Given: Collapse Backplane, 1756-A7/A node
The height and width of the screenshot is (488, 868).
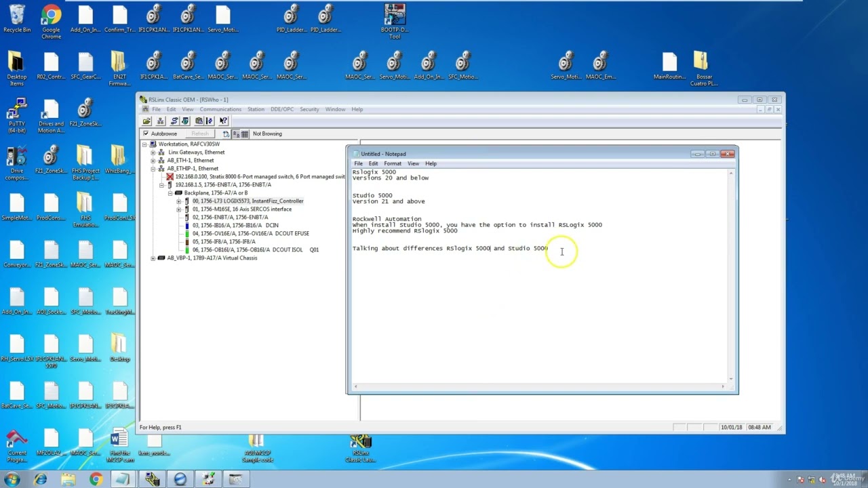Looking at the screenshot, I should point(170,193).
